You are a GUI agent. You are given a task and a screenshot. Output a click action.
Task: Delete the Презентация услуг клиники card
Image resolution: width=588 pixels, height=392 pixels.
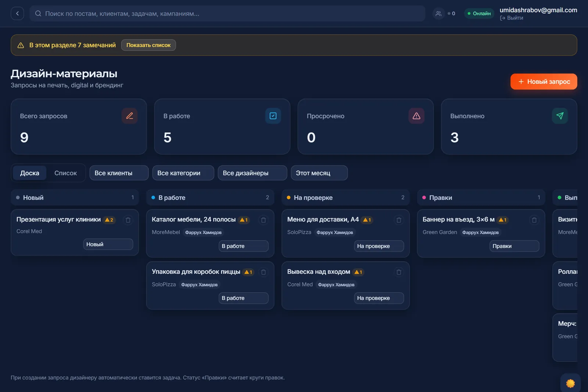[x=128, y=220]
